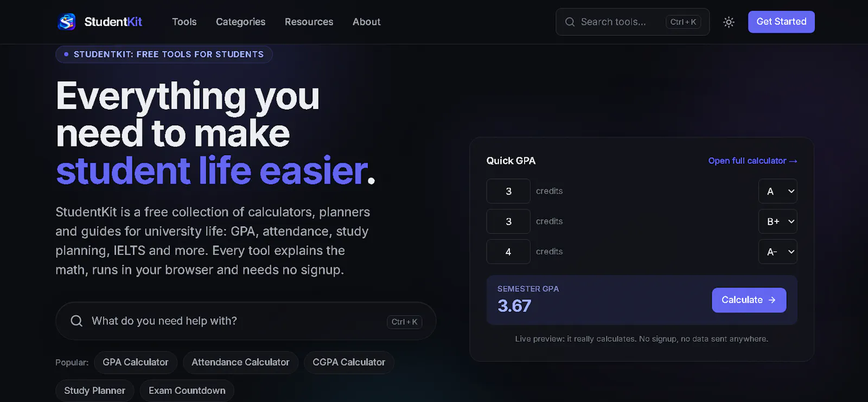The image size is (868, 402).
Task: Click the 3.67 semester GPA value
Action: pyautogui.click(x=514, y=306)
